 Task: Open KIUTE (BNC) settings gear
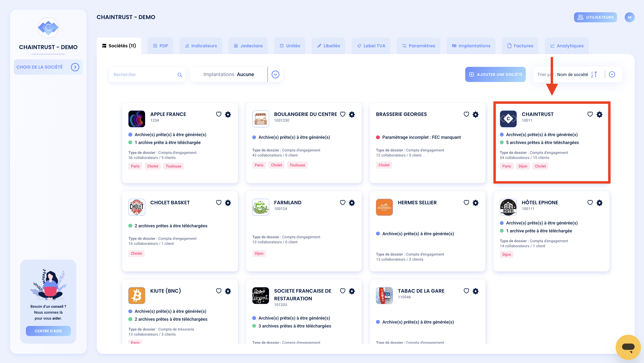click(228, 291)
